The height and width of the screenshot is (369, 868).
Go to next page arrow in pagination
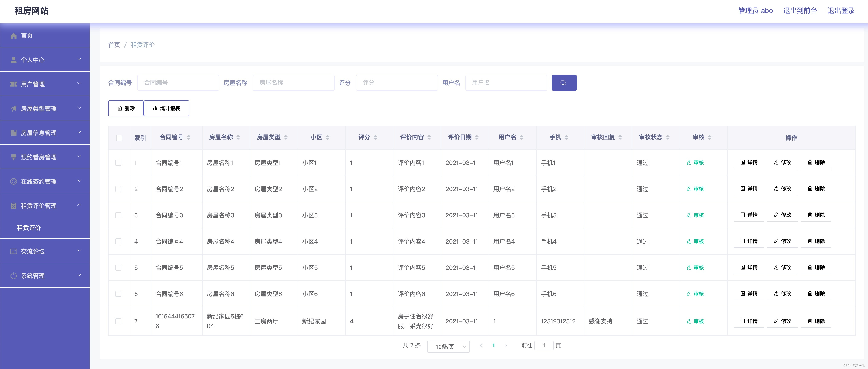click(x=506, y=345)
